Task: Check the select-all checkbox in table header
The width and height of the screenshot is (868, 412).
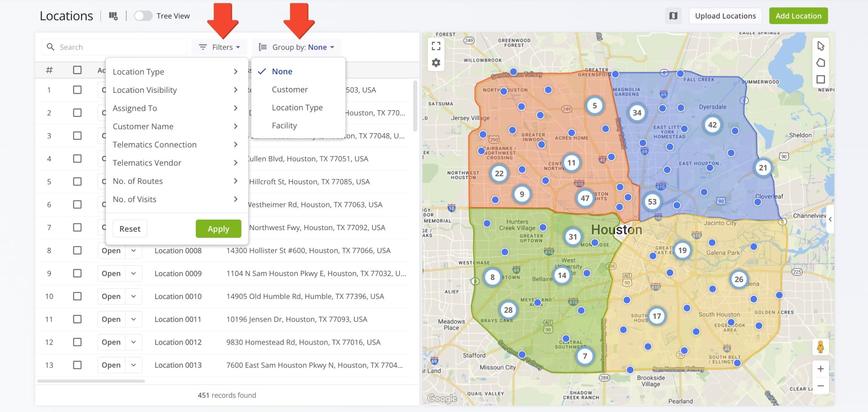Action: (78, 70)
